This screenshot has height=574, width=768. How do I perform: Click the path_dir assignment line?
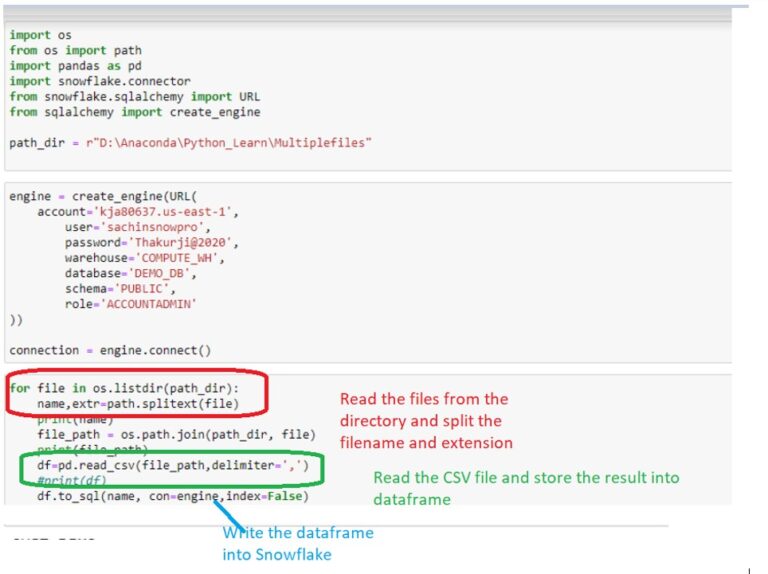[190, 143]
